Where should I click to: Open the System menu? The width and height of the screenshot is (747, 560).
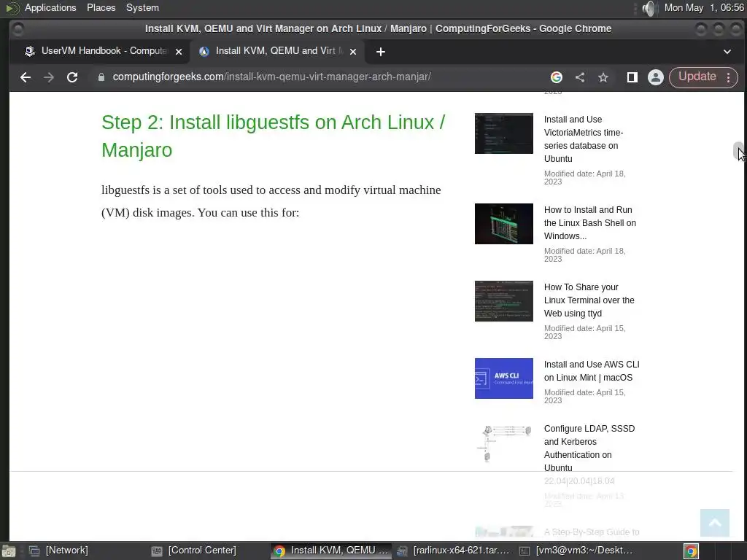[x=142, y=7]
